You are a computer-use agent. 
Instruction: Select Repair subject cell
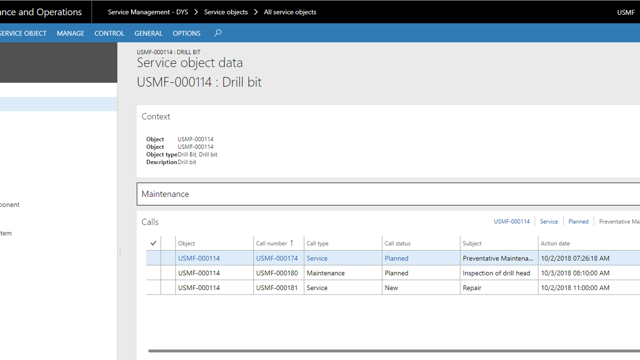(472, 287)
